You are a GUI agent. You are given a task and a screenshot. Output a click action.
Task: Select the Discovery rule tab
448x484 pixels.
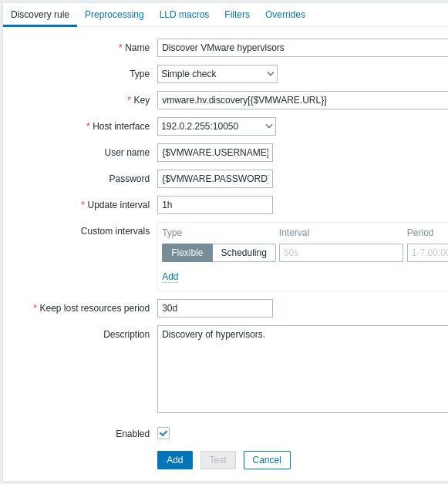tap(40, 15)
